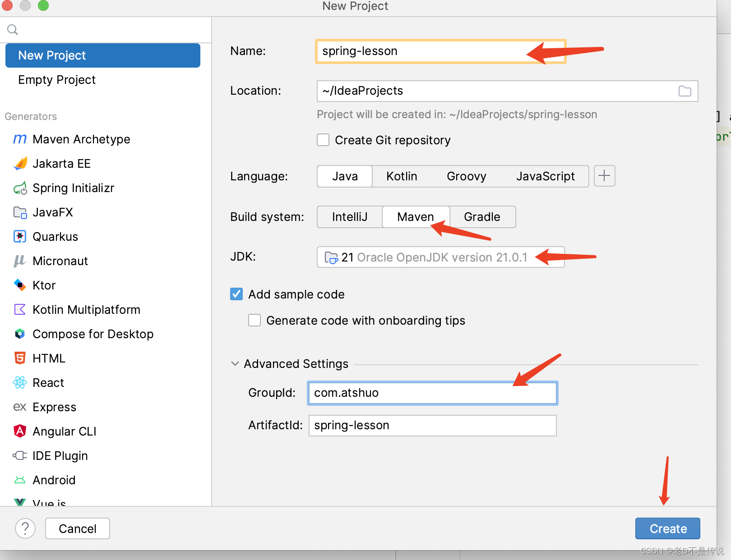
Task: Select the Quarkus label
Action: pos(56,237)
